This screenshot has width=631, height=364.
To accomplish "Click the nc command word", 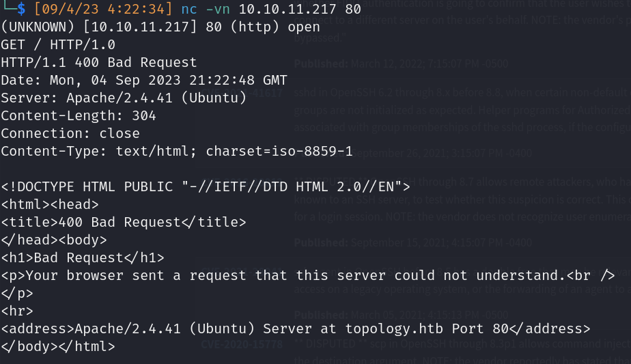I will point(190,10).
